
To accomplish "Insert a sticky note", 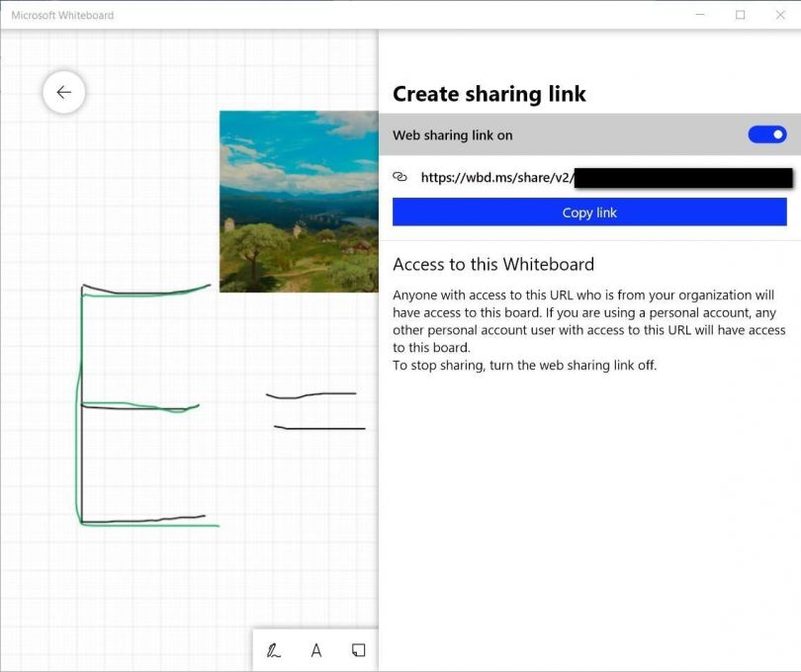I will (x=358, y=649).
